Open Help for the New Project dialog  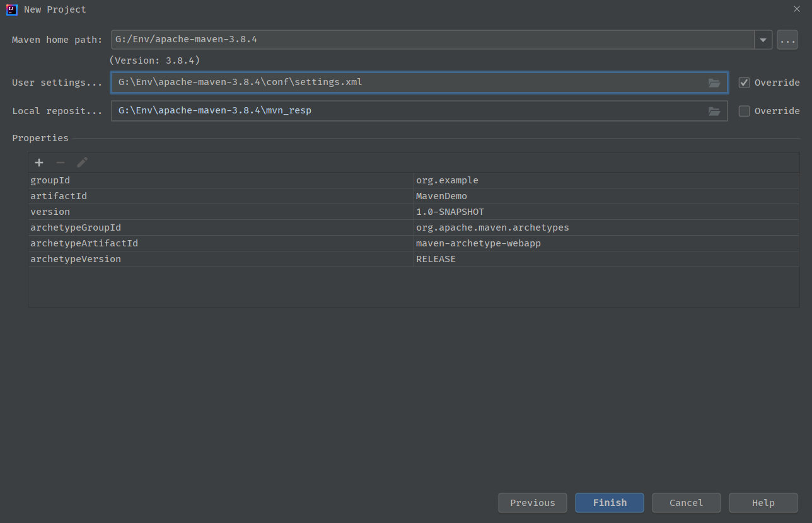[763, 503]
